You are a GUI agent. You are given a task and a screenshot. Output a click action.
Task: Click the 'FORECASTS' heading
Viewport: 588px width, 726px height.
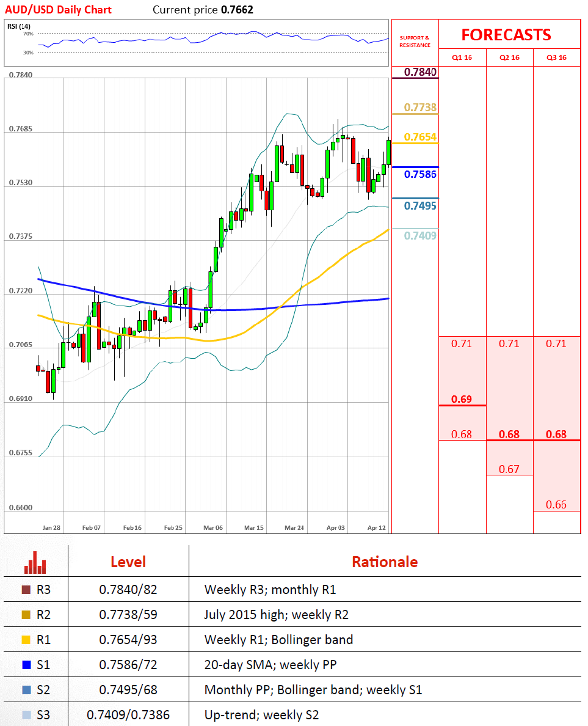point(506,35)
